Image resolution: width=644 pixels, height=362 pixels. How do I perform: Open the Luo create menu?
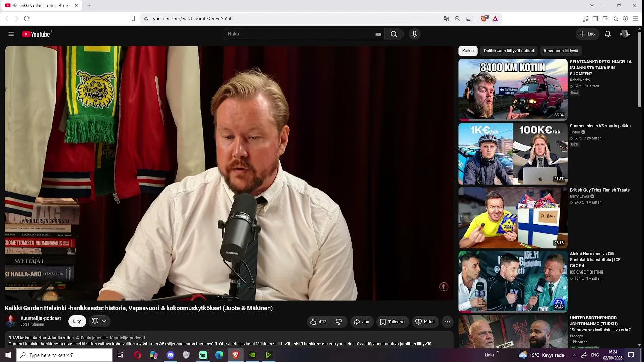coord(587,34)
